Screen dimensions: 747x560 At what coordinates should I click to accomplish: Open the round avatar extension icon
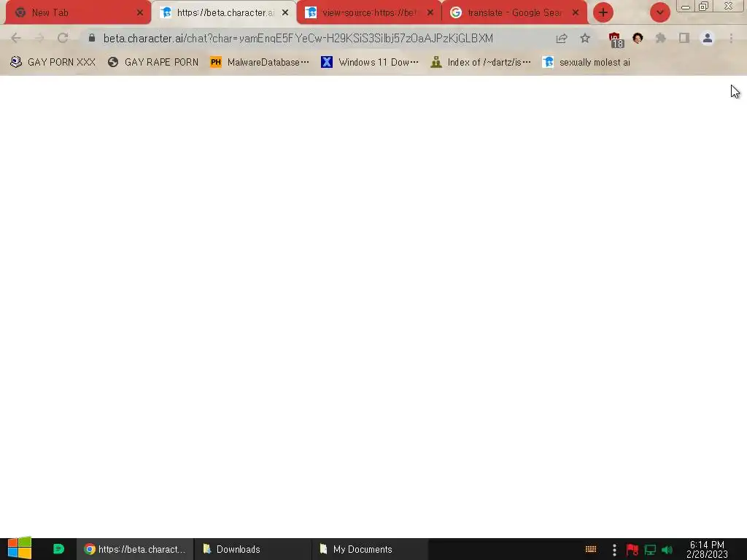638,38
